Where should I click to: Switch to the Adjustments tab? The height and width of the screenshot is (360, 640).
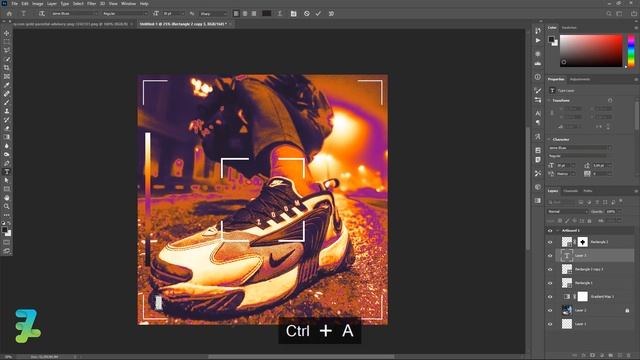(x=580, y=79)
